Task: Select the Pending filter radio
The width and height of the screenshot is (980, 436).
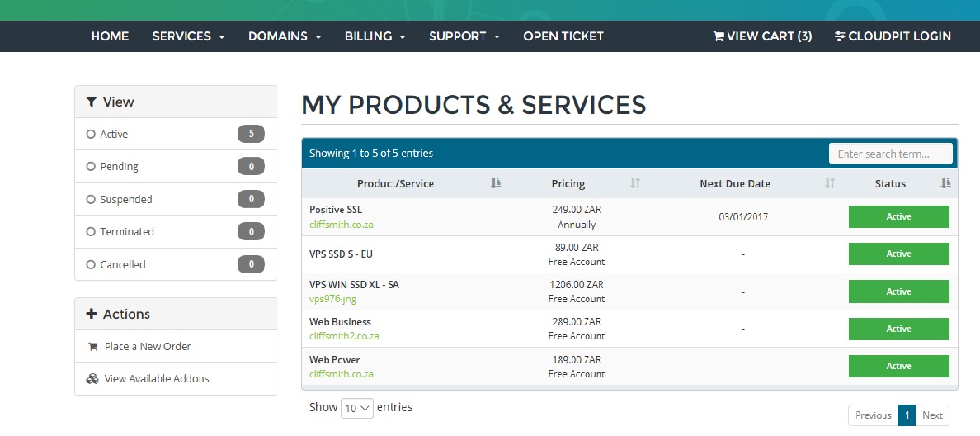Action: [91, 167]
